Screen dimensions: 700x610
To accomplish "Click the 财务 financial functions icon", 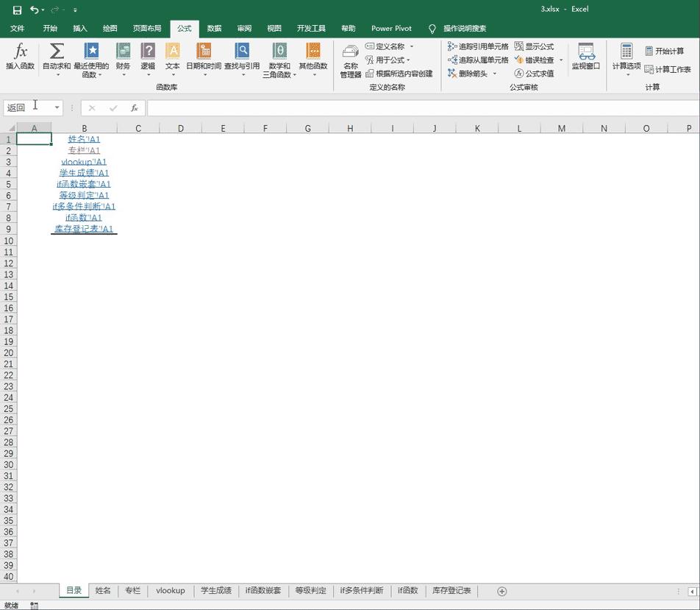I will pos(123,53).
